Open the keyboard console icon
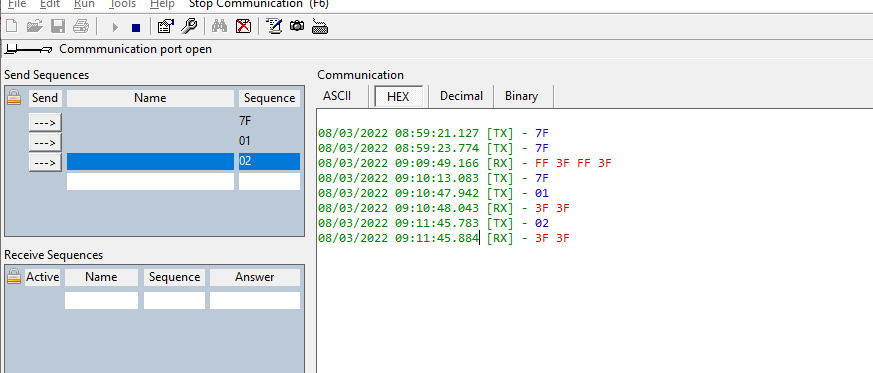Screen dimensions: 873x373 tap(320, 26)
